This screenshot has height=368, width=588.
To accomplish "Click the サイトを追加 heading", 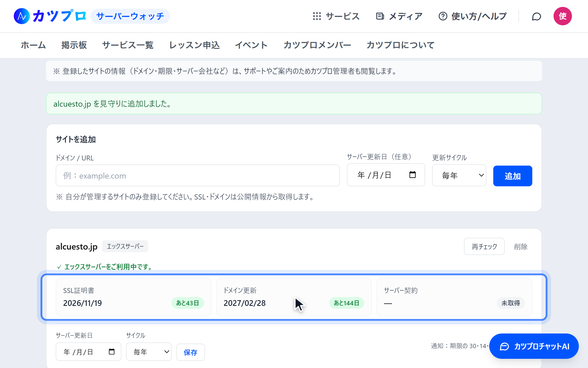I will [x=76, y=139].
